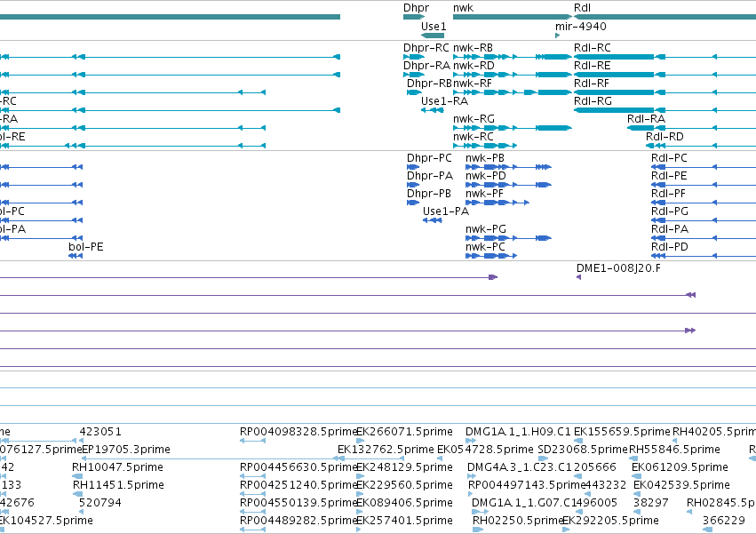Select EST RP004497143.5prime
756x534 pixels.
(x=471, y=494)
